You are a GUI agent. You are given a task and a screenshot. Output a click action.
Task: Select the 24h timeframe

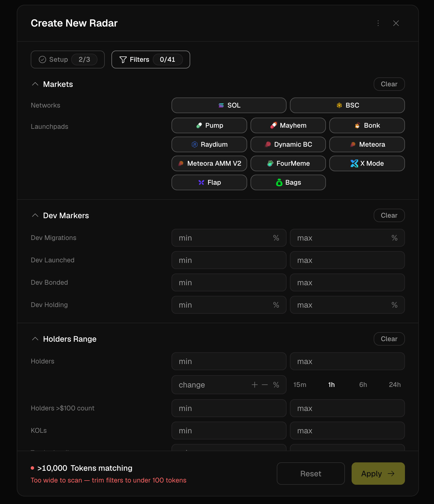tap(395, 385)
